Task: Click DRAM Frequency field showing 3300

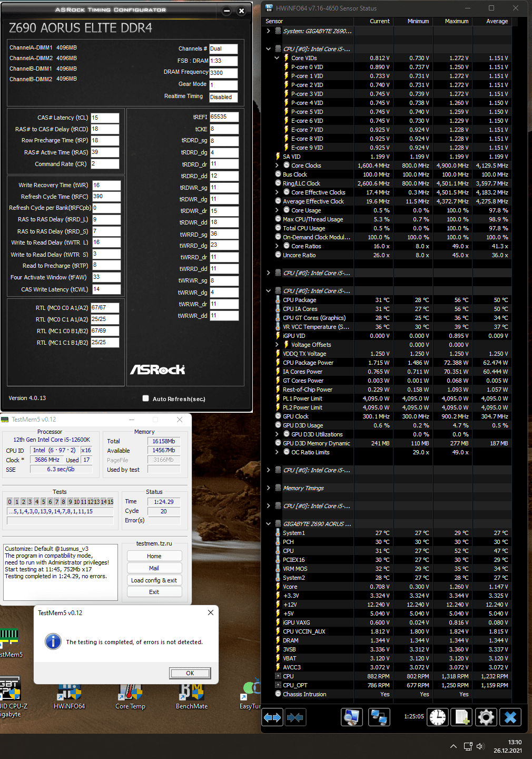Action: (223, 73)
